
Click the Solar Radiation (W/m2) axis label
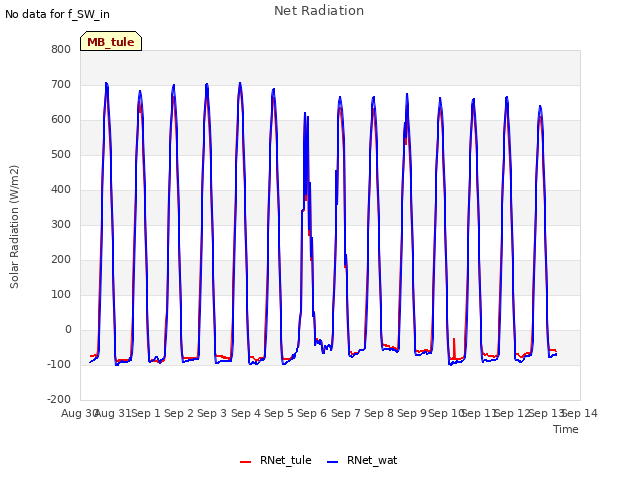[x=14, y=227]
